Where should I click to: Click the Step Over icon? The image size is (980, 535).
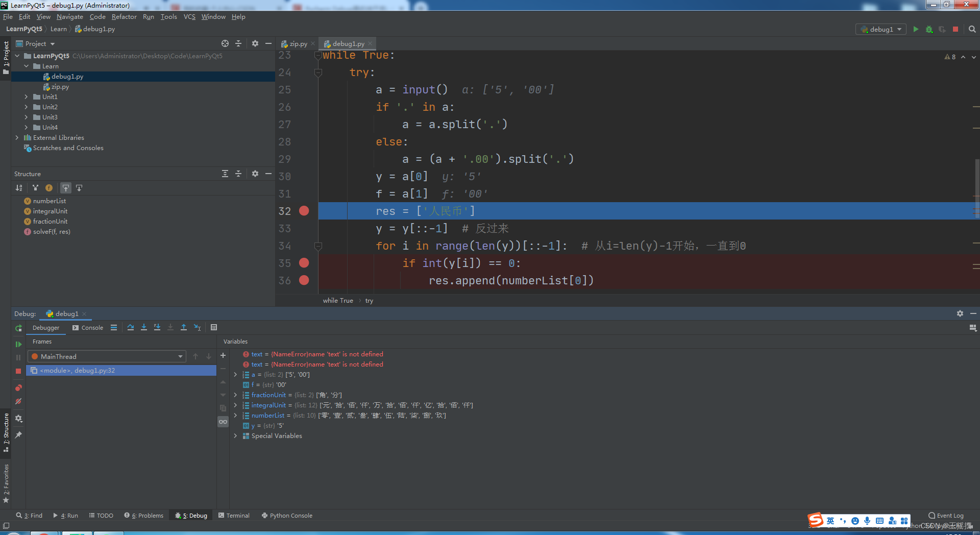[131, 327]
